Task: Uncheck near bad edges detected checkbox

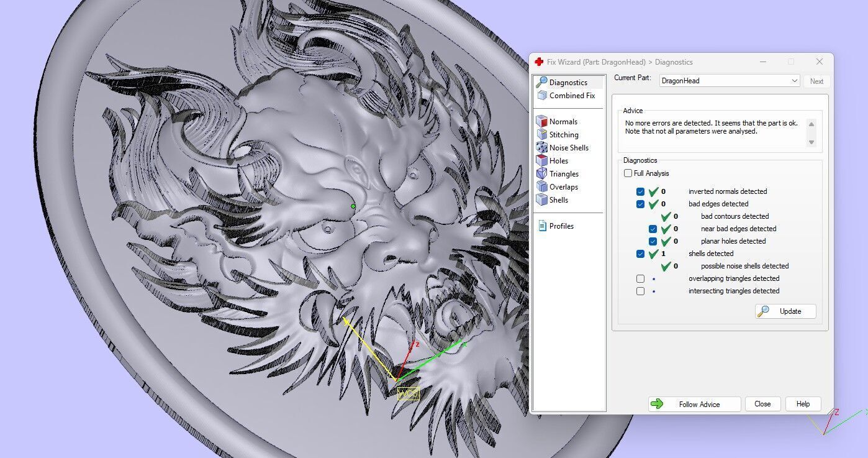Action: pos(653,229)
